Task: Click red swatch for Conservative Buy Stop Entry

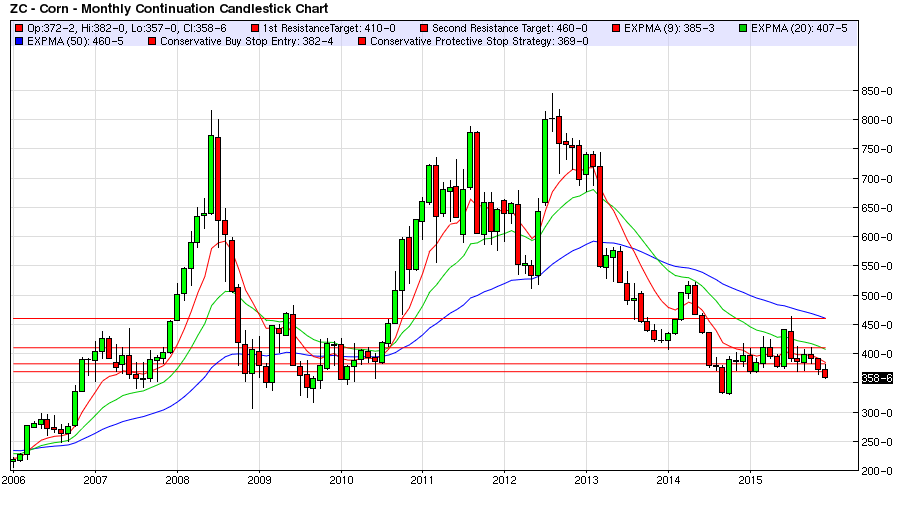Action: pyautogui.click(x=152, y=41)
